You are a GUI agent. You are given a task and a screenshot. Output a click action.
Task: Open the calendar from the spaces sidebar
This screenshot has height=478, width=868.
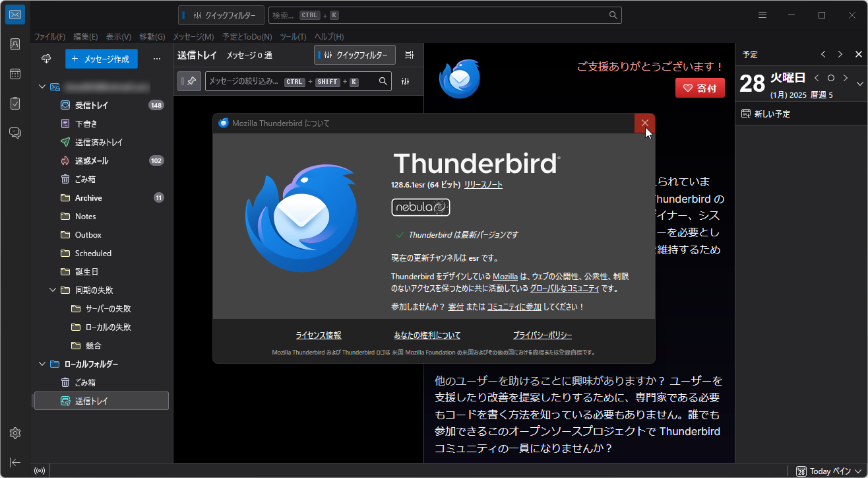tap(15, 74)
